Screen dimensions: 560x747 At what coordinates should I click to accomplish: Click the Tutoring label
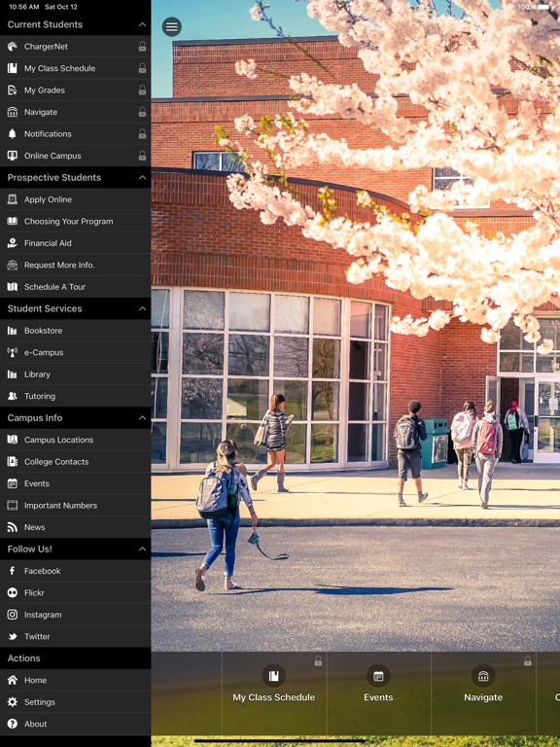pyautogui.click(x=40, y=397)
